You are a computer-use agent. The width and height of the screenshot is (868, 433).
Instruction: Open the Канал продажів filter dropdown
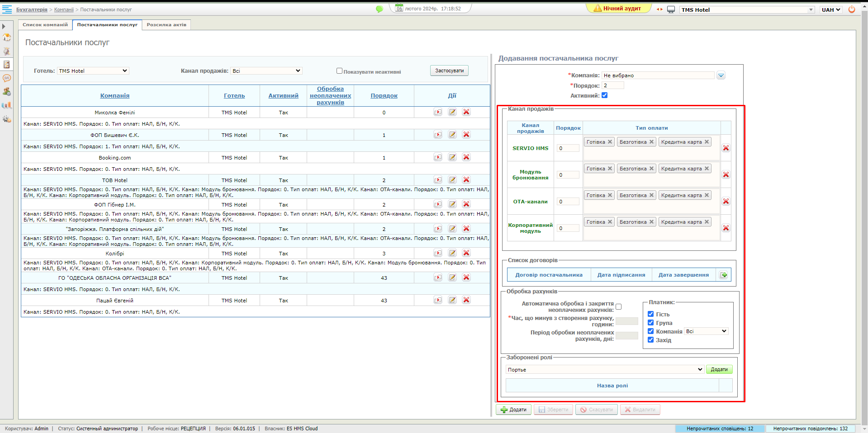[x=266, y=71]
